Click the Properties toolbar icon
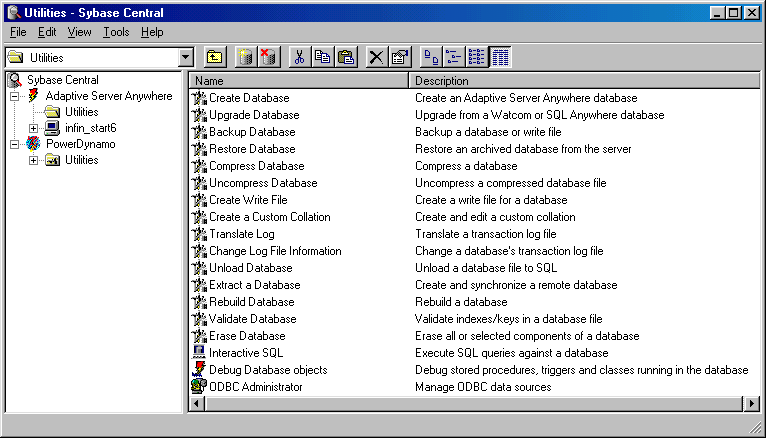The image size is (766, 438). point(400,57)
